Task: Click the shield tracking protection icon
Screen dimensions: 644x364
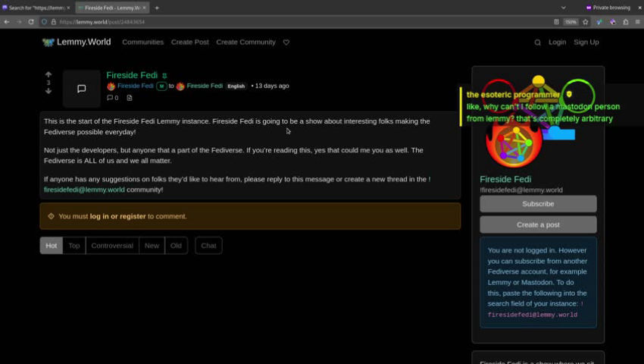Action: click(45, 22)
